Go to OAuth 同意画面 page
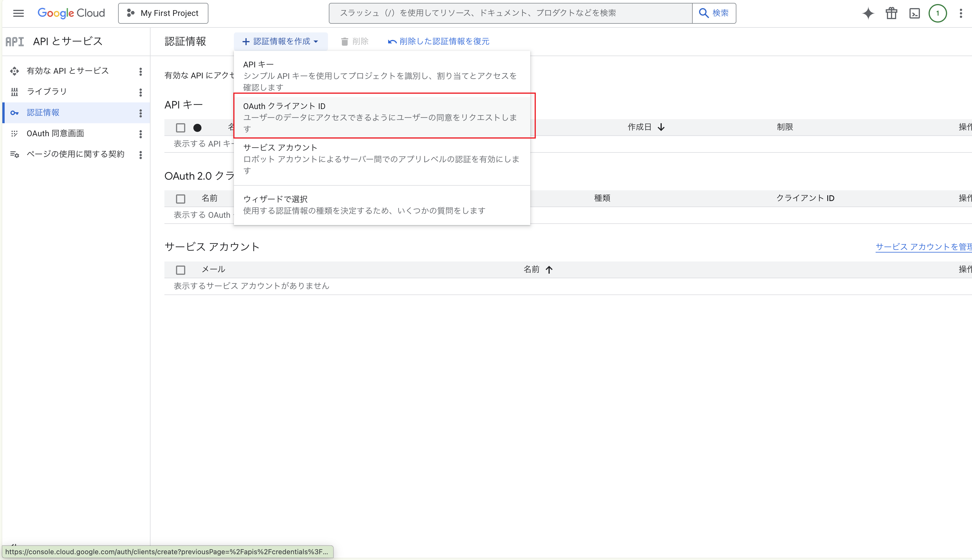972x560 pixels. [x=55, y=133]
